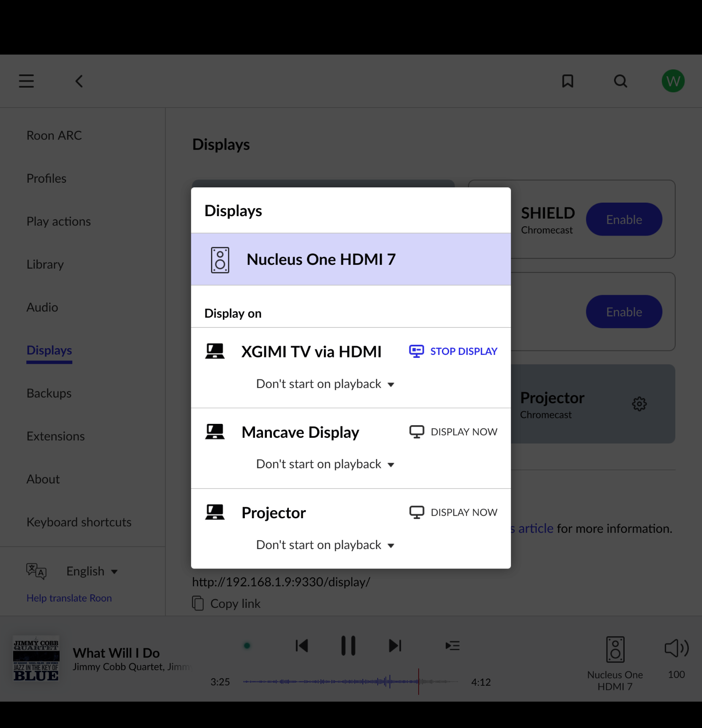The width and height of the screenshot is (702, 728).
Task: Open the volume control
Action: point(676,648)
